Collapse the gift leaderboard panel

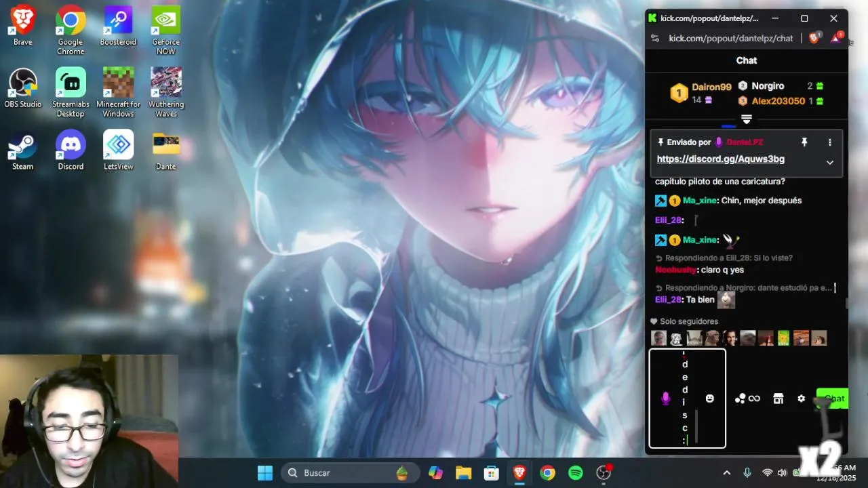(x=747, y=119)
